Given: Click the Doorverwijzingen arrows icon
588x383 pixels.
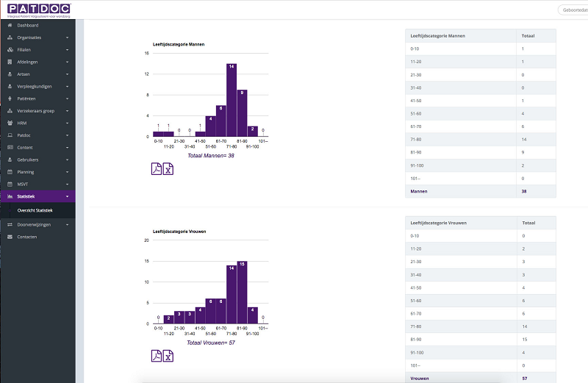Looking at the screenshot, I should [x=10, y=225].
